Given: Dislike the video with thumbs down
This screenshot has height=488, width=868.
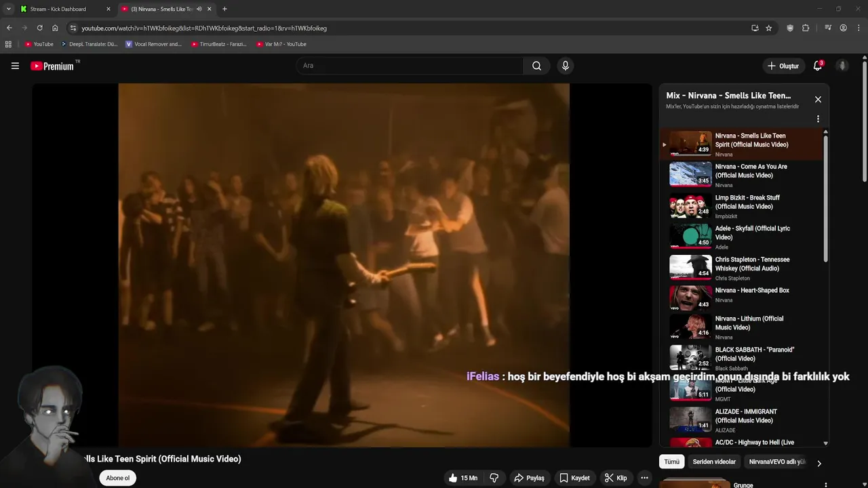Looking at the screenshot, I should click(x=494, y=478).
